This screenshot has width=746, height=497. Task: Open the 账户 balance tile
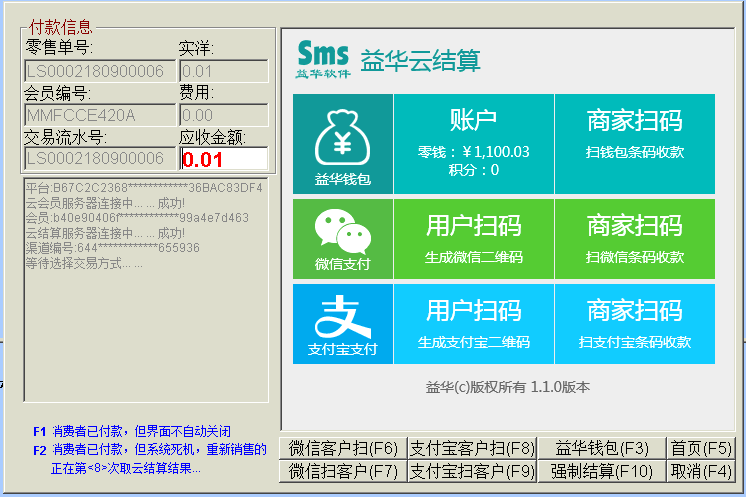tap(473, 143)
